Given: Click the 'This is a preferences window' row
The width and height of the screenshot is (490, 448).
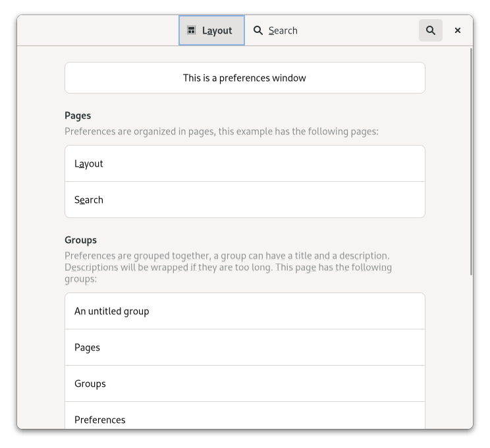Looking at the screenshot, I should 244,78.
